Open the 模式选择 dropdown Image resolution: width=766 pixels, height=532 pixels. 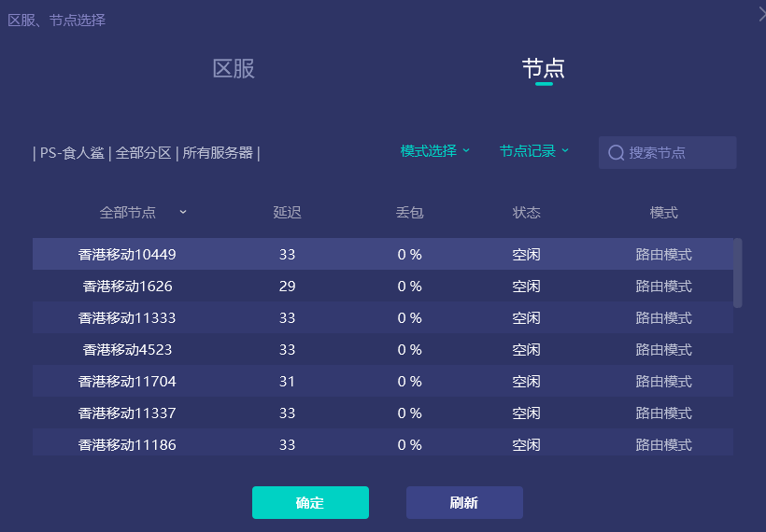tap(434, 151)
